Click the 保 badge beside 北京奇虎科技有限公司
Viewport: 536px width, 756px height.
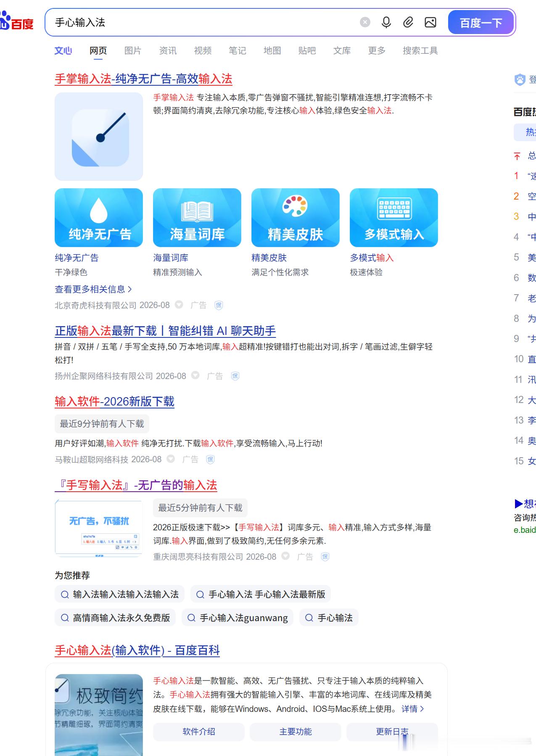pyautogui.click(x=219, y=305)
